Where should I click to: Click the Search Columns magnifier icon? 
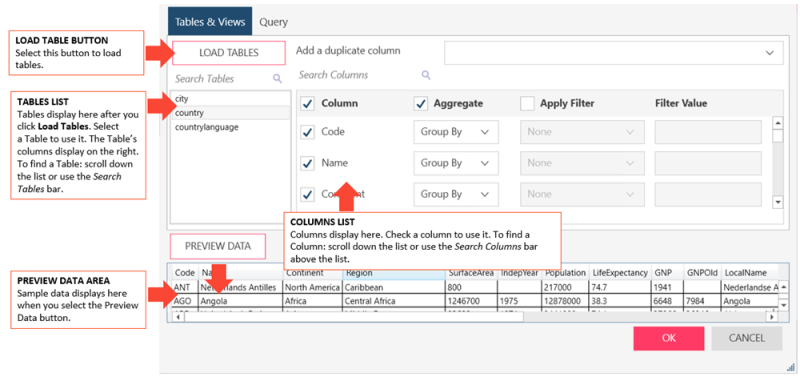point(426,75)
